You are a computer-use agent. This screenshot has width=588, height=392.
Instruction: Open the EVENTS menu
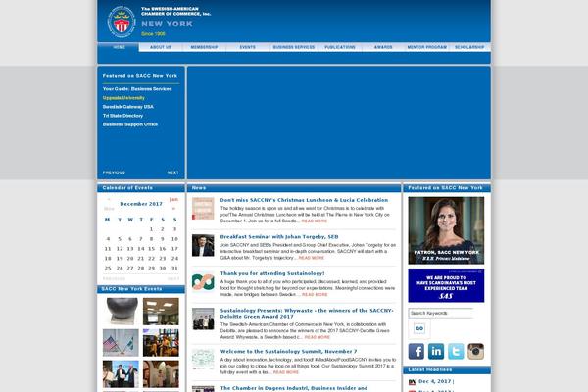coord(248,47)
